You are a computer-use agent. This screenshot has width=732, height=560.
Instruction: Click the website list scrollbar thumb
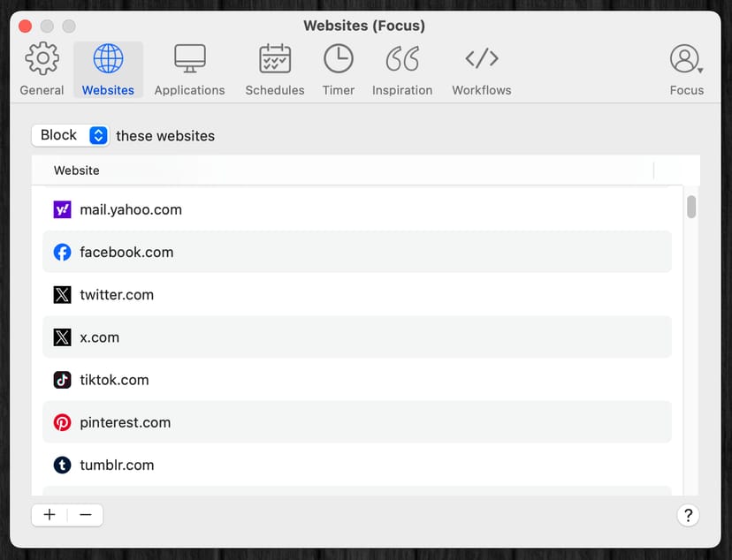point(691,207)
